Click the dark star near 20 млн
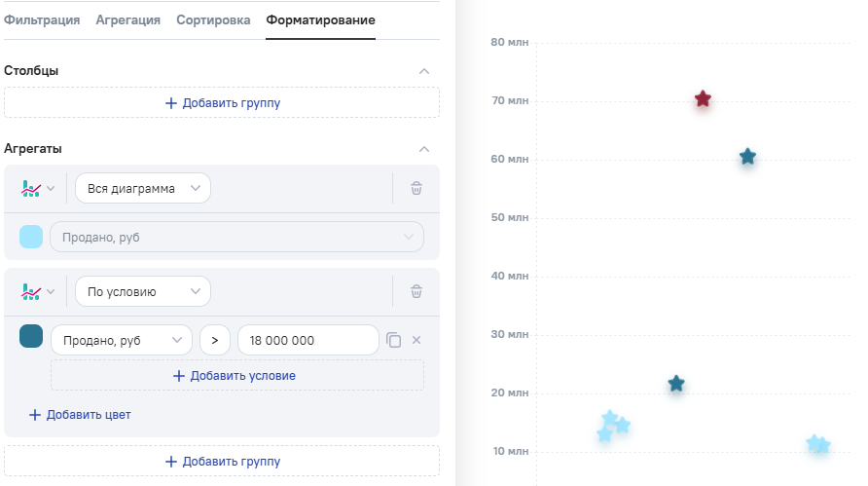The height and width of the screenshot is (486, 868). [x=676, y=384]
